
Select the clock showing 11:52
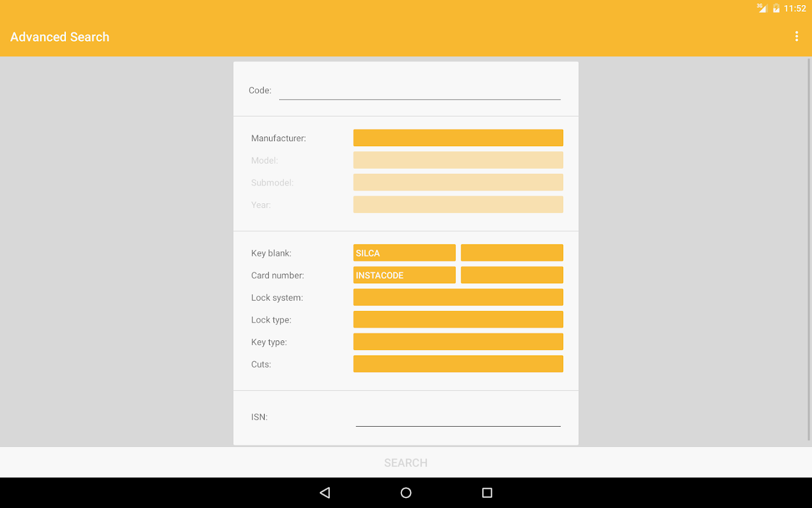795,8
